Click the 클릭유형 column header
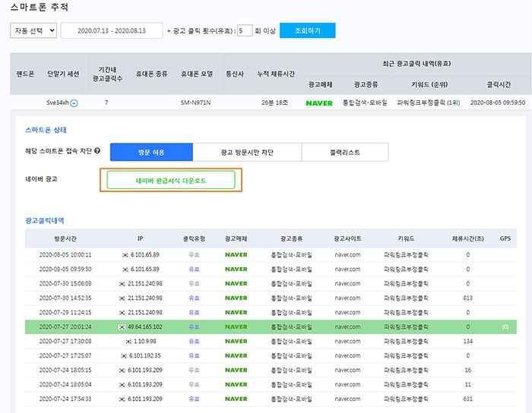The image size is (532, 413). 194,238
